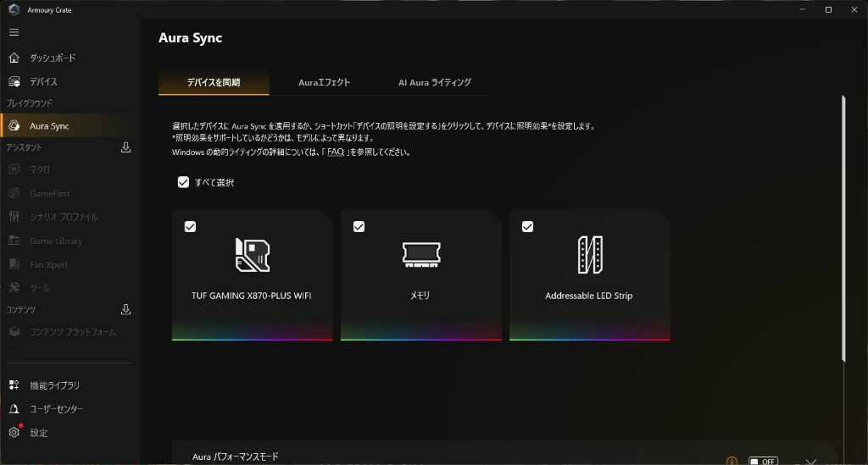The width and height of the screenshot is (868, 465).
Task: Open the シナリオ プロファイル icon
Action: (x=14, y=216)
